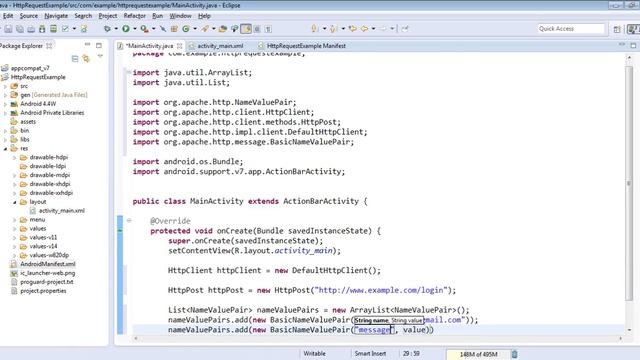Screen dimensions: 640x360
Task: Click the Print icon in toolbar
Action: click(x=31, y=29)
